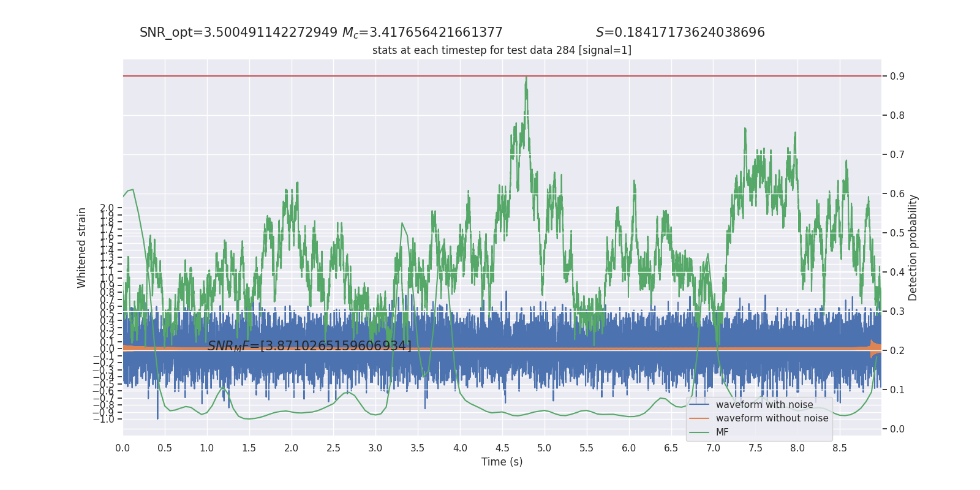
Task: Click the 0.5 tick on the Detection probability axis
Action: (897, 233)
